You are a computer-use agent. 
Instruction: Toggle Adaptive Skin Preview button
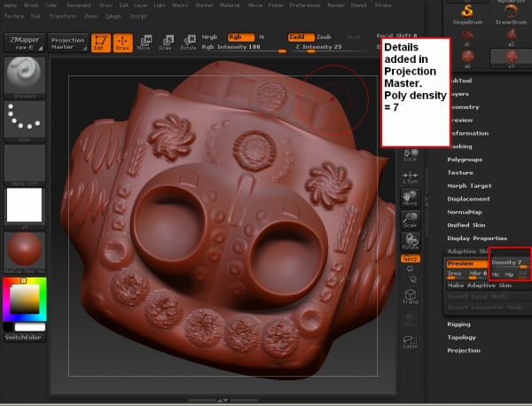click(467, 264)
